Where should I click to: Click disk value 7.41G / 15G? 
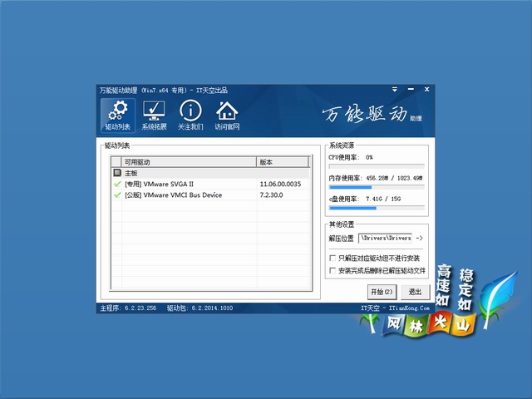pos(383,199)
